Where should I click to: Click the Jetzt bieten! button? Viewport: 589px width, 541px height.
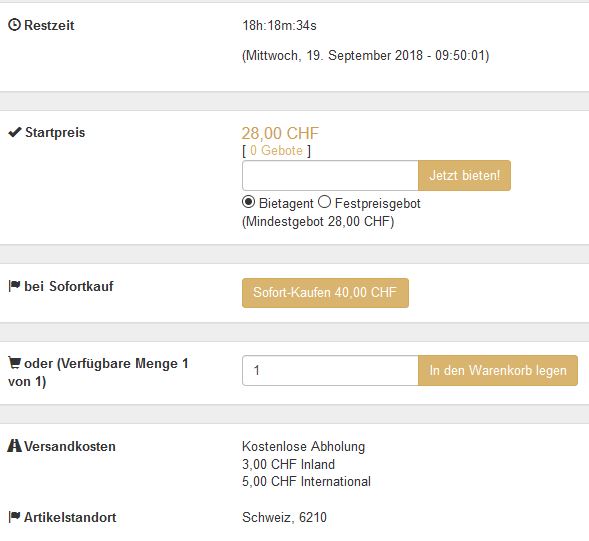(x=464, y=175)
